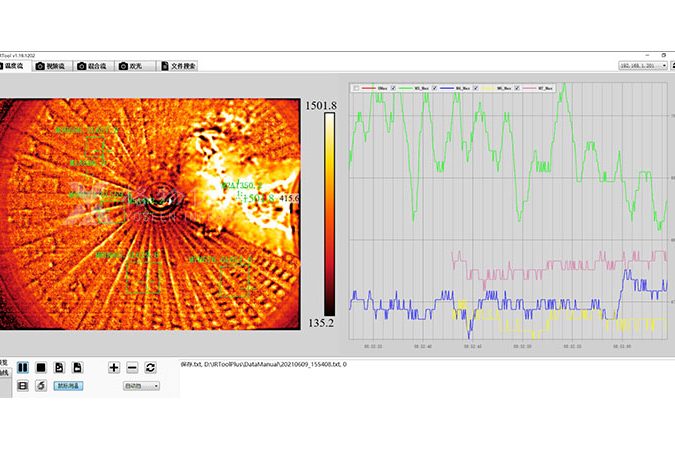The image size is (675, 450).
Task: Switch to the 视频流 tab
Action: pyautogui.click(x=54, y=66)
